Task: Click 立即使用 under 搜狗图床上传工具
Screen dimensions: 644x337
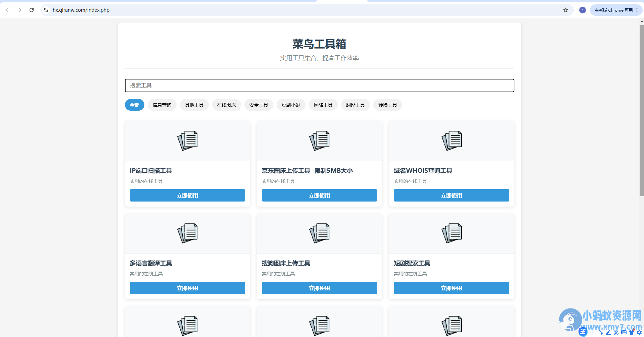Action: tap(319, 288)
